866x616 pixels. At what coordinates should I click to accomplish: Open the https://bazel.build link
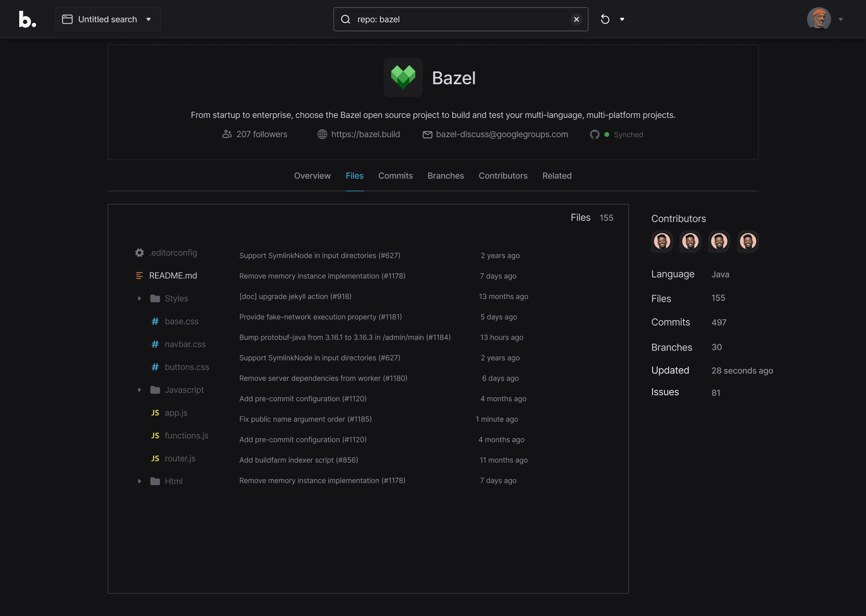click(365, 134)
